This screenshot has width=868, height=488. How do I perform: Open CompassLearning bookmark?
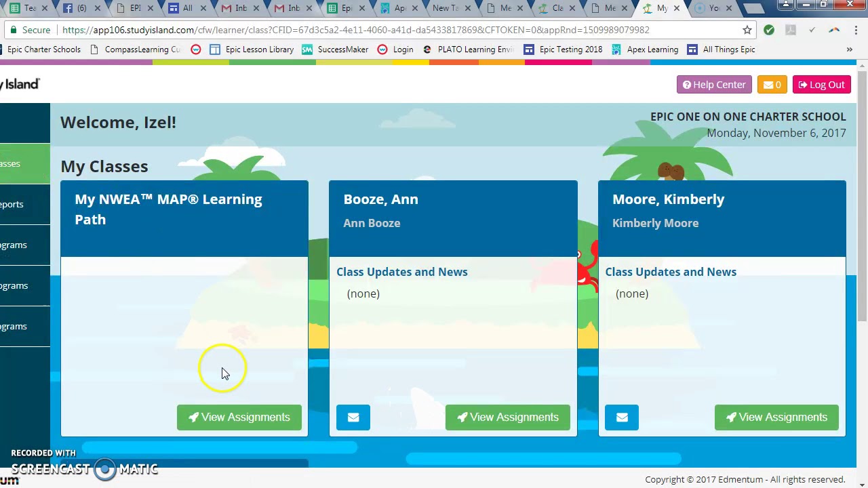click(136, 49)
